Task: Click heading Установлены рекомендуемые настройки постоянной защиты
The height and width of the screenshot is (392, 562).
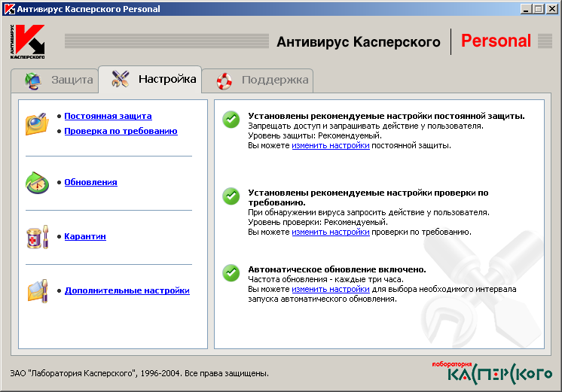Action: [x=386, y=116]
